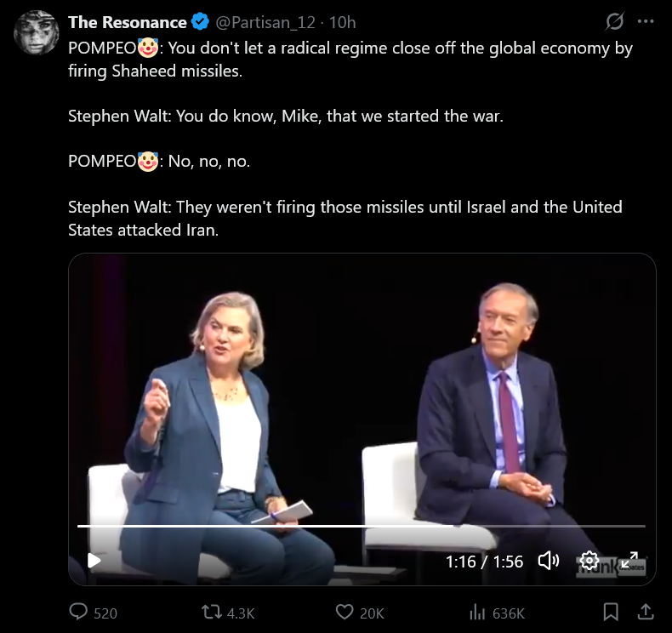The height and width of the screenshot is (633, 672).
Task: Open the @Partisan_12 handle link
Action: click(265, 22)
